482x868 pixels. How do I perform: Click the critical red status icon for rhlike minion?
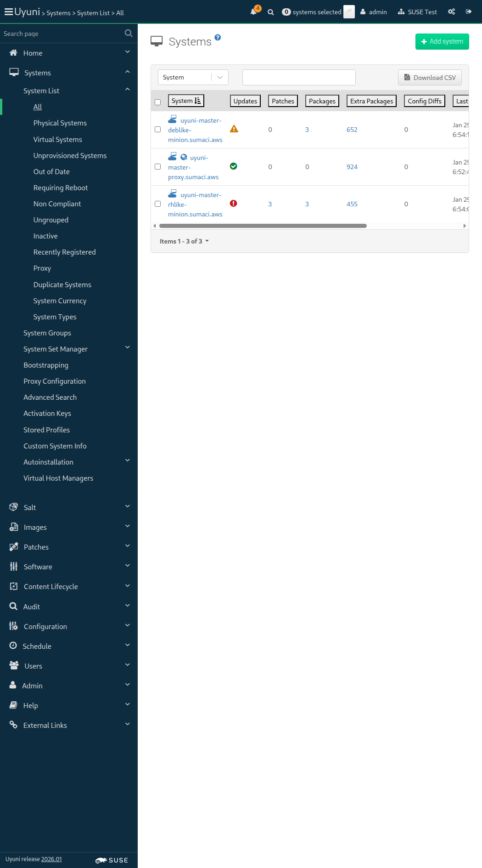click(233, 204)
